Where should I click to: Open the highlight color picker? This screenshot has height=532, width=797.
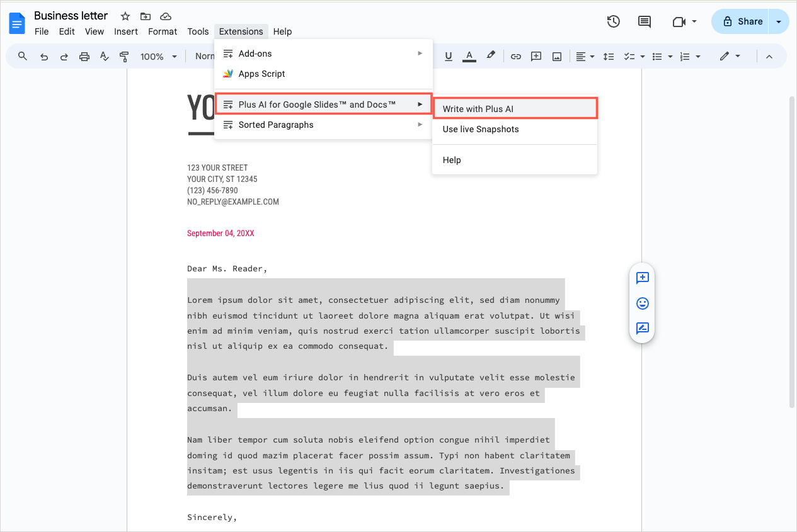[x=491, y=57]
